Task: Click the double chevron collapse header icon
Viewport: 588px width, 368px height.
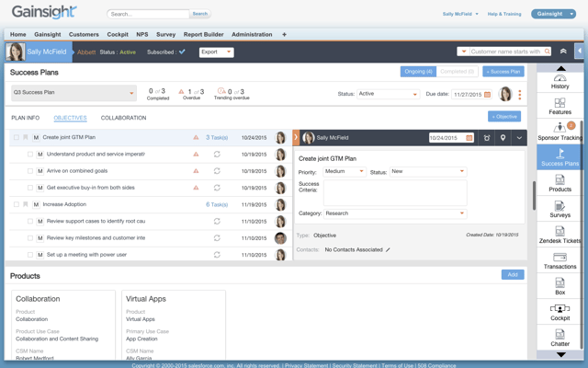Action: 563,52
